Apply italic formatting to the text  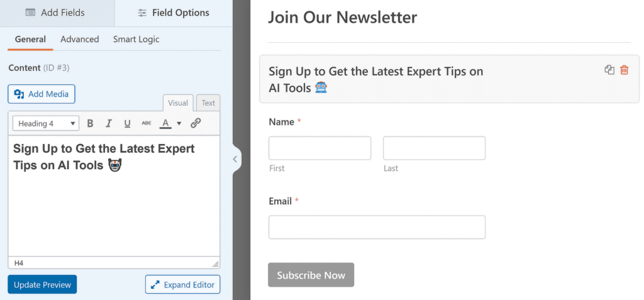[x=109, y=123]
